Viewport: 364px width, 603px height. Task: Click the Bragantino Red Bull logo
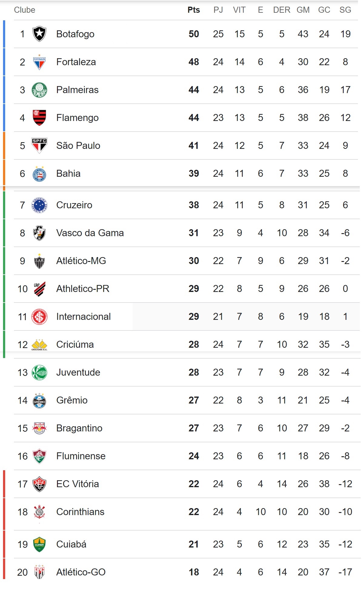pyautogui.click(x=39, y=428)
